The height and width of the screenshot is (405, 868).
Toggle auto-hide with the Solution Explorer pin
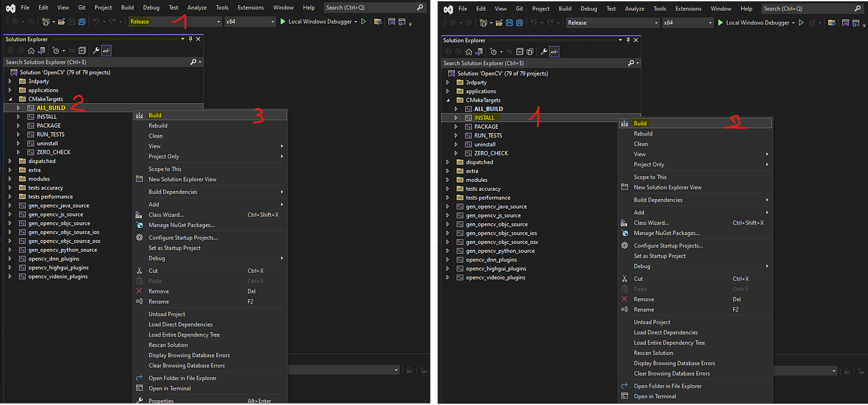(190, 38)
